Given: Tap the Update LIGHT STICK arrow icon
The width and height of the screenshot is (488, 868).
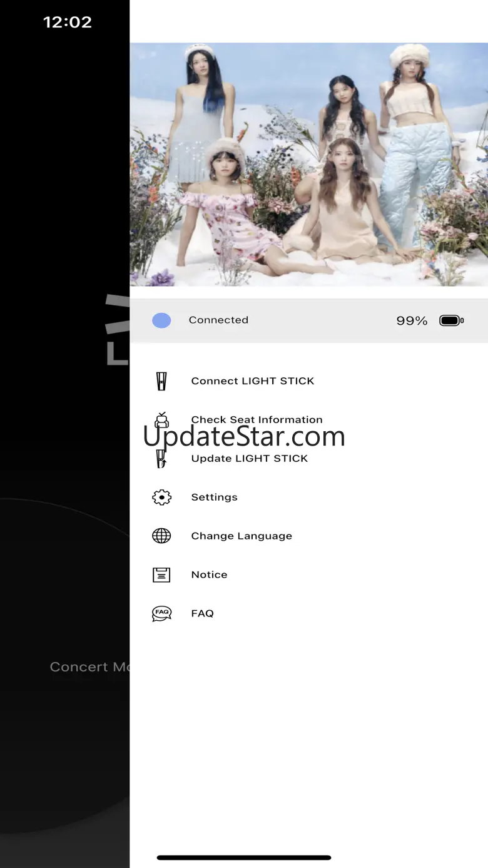Looking at the screenshot, I should [x=161, y=459].
